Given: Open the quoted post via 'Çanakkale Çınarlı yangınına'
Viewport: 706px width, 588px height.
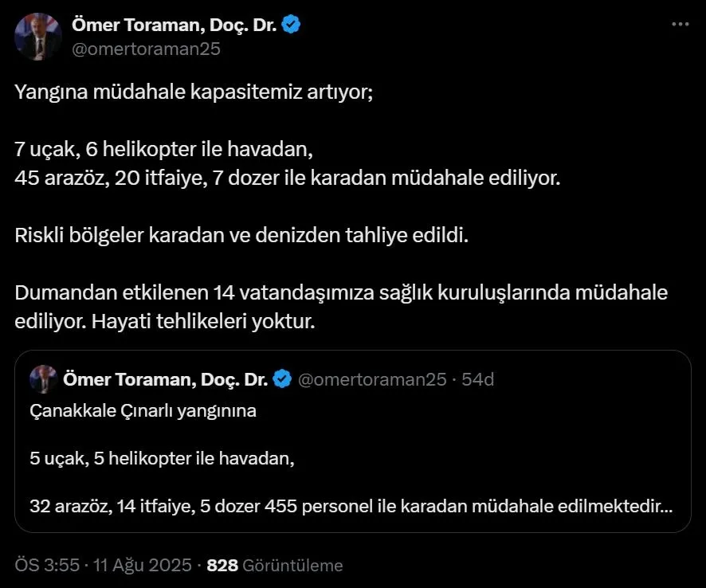Looking at the screenshot, I should tap(143, 412).
